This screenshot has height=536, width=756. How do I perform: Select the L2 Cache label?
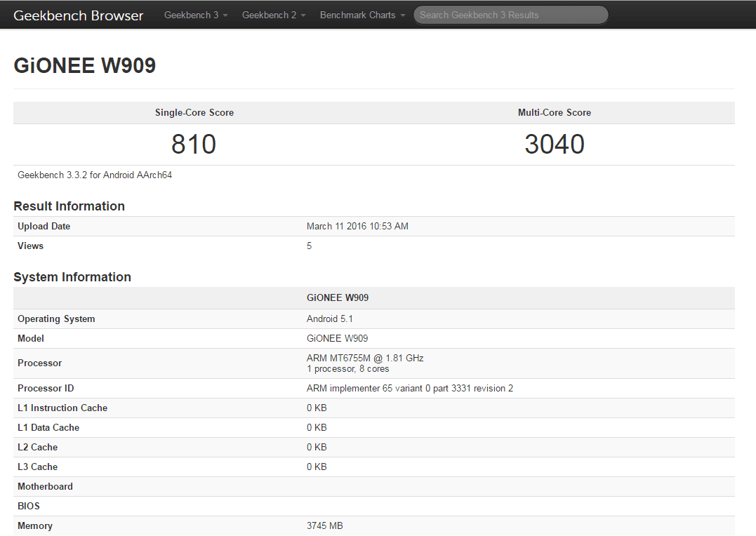pos(38,448)
